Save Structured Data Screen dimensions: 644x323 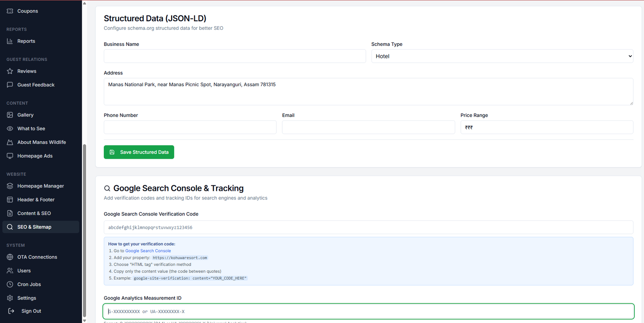point(139,152)
